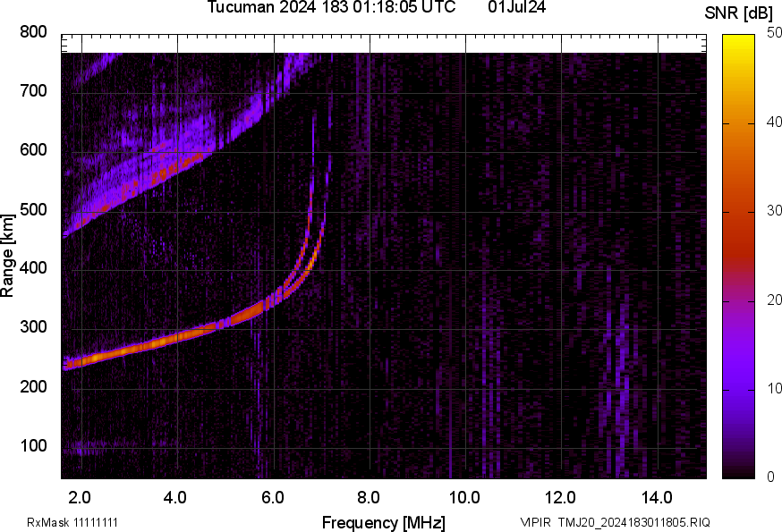Click colorbar tick value 20
Viewport: 782px width, 532px height.
point(774,300)
